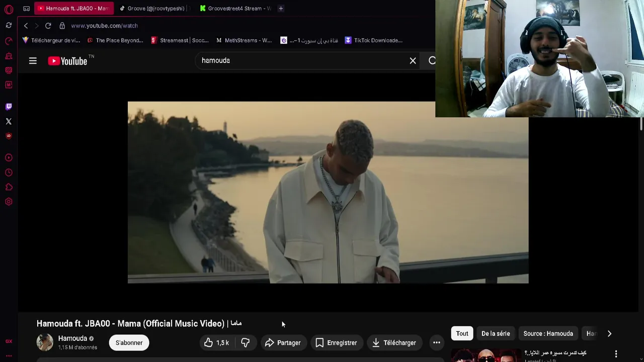This screenshot has height=362, width=644.
Task: Open the striped GX Mods sidebar icon
Action: (9, 70)
